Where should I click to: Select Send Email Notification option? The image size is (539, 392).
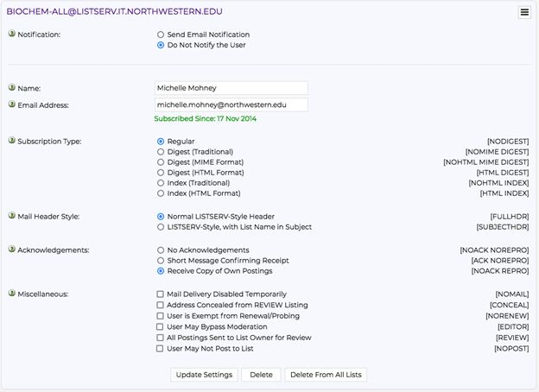161,35
